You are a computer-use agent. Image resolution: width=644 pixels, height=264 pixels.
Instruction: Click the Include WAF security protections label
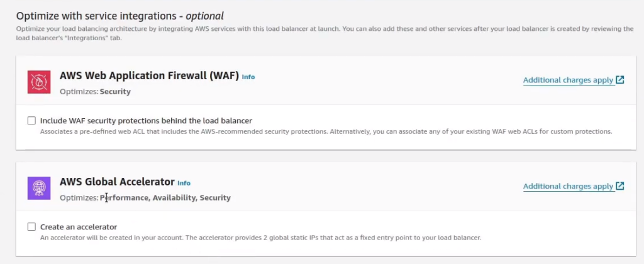pyautogui.click(x=146, y=121)
